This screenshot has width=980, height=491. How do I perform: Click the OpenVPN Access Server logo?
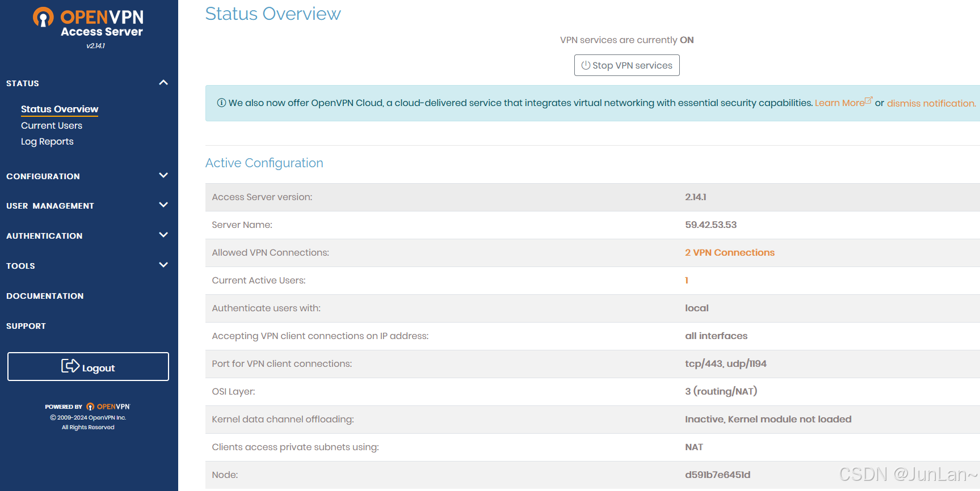88,23
